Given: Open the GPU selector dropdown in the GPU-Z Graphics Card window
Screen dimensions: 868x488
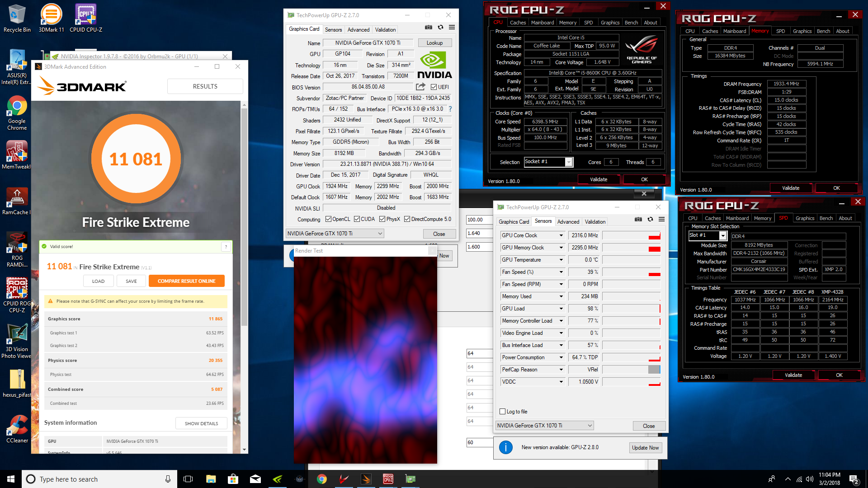Looking at the screenshot, I should [335, 234].
